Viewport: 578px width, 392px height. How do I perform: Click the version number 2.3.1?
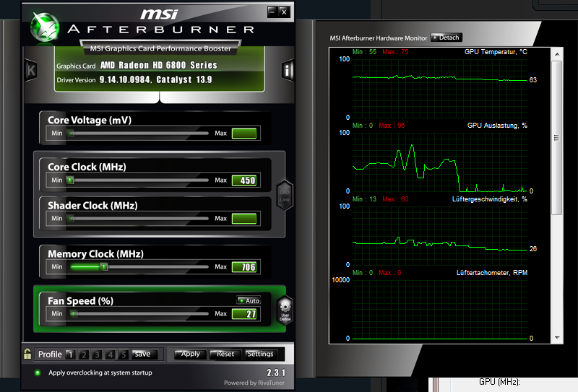tap(276, 373)
